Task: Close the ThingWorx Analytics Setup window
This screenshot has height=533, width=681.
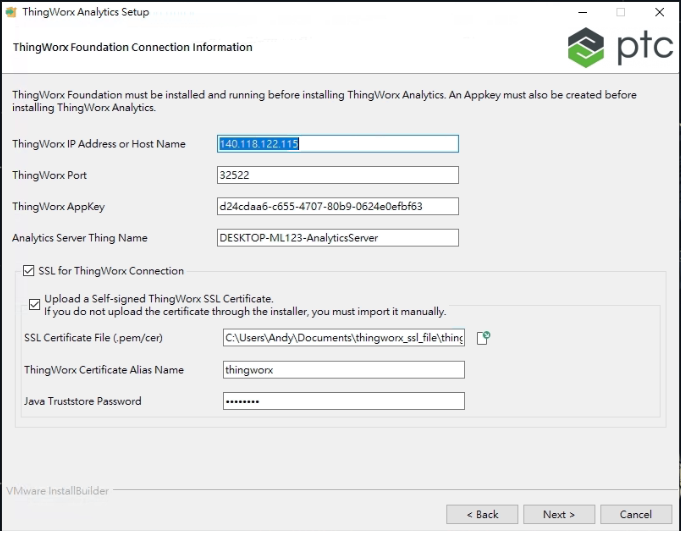Action: coord(659,12)
